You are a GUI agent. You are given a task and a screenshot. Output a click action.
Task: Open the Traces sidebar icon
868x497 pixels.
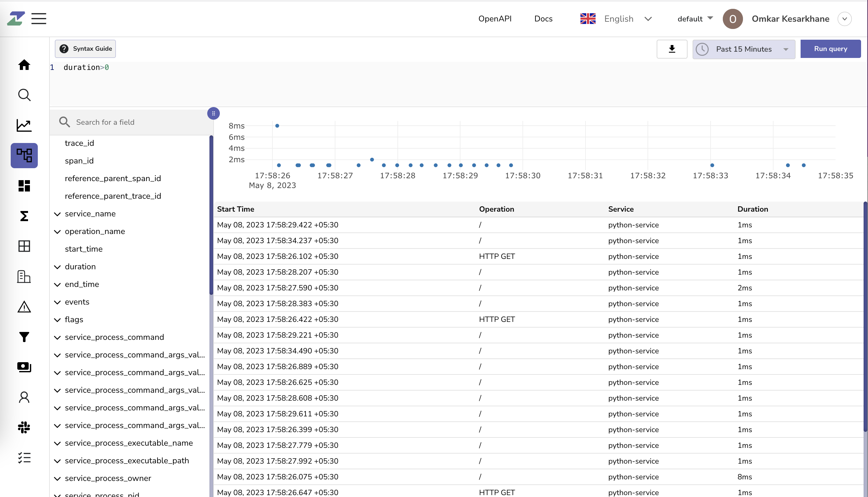[24, 155]
